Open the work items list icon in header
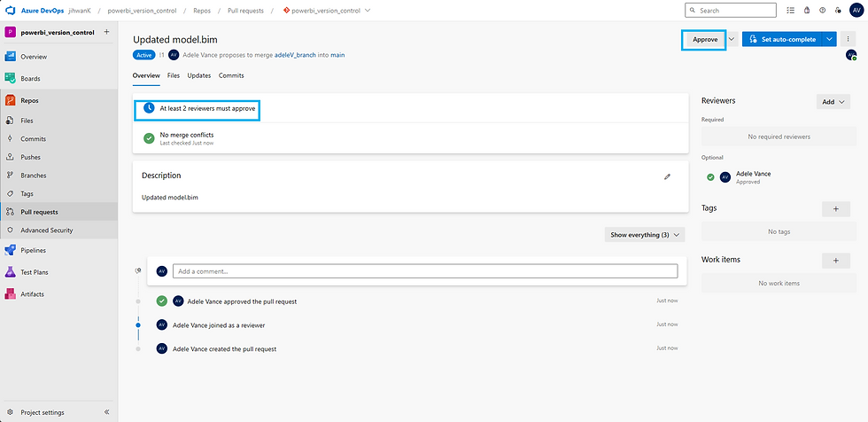Viewport: 868px width, 422px height. tap(790, 11)
